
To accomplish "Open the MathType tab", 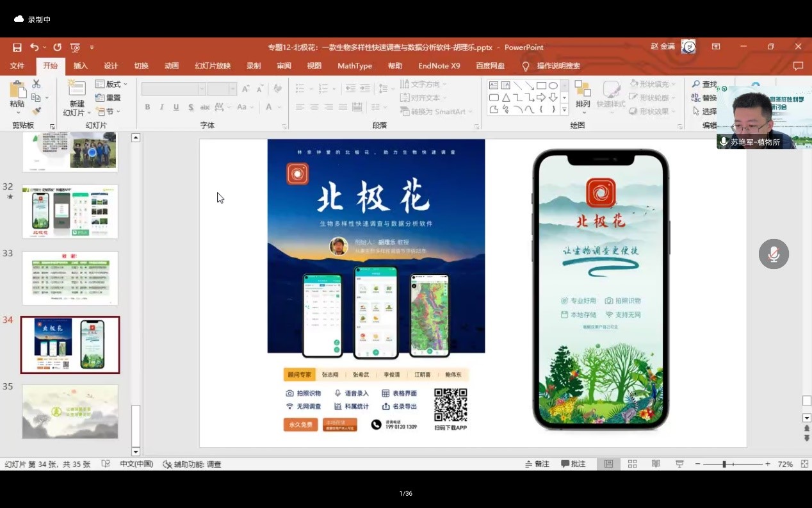I will (x=355, y=66).
